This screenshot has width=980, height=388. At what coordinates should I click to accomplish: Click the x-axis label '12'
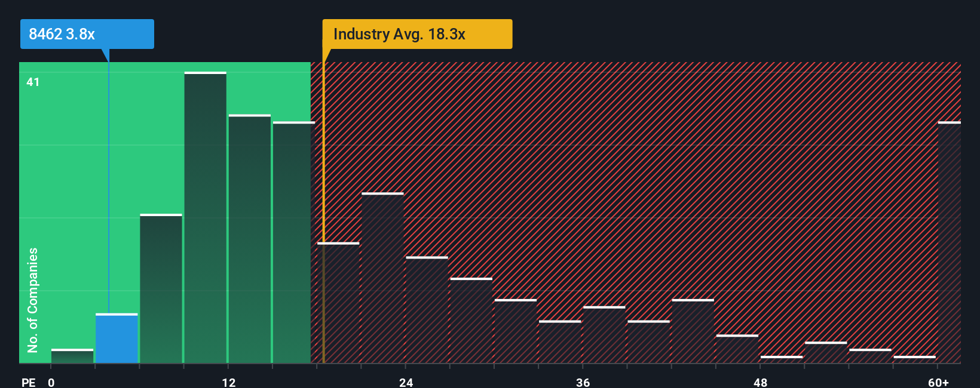click(x=229, y=382)
